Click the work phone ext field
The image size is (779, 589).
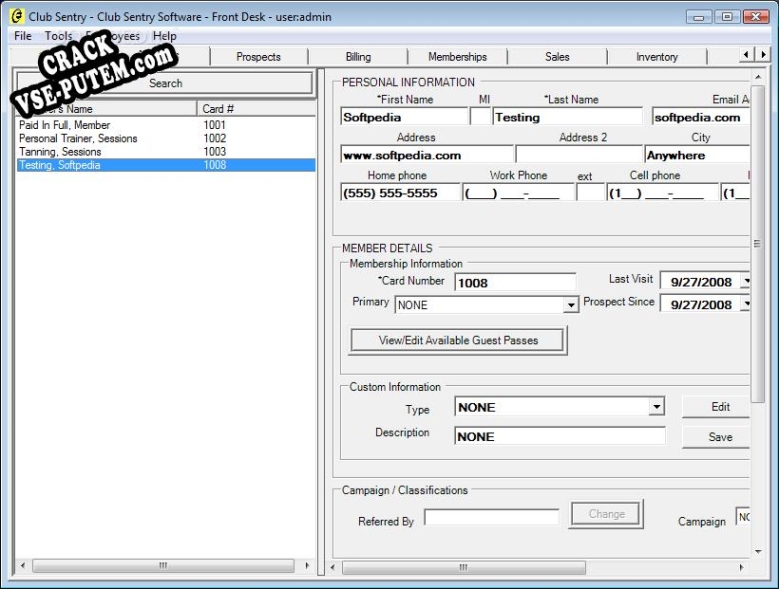point(590,193)
